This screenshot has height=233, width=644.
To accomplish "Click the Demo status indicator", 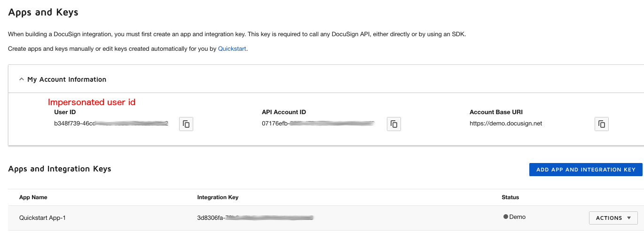I will click(514, 217).
